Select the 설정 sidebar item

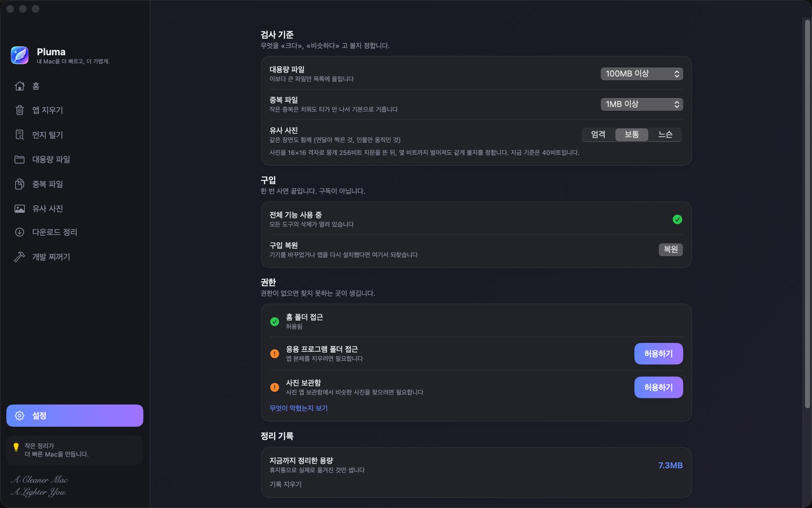75,416
